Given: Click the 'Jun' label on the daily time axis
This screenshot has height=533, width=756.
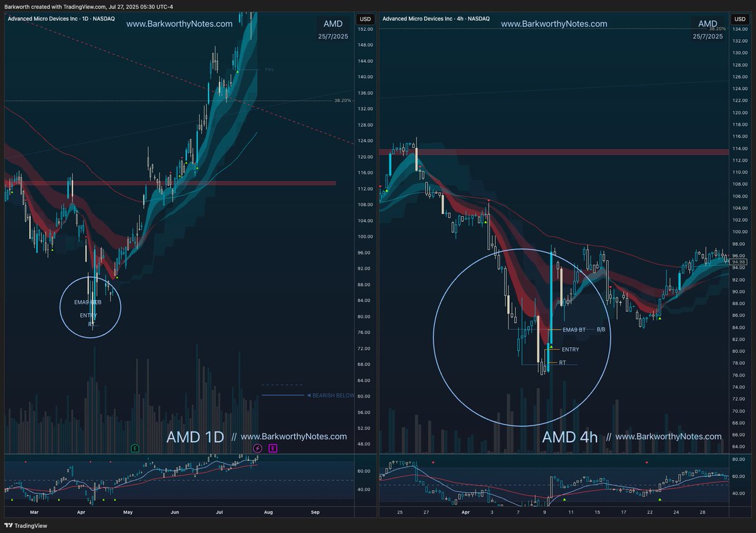Looking at the screenshot, I should pos(175,512).
